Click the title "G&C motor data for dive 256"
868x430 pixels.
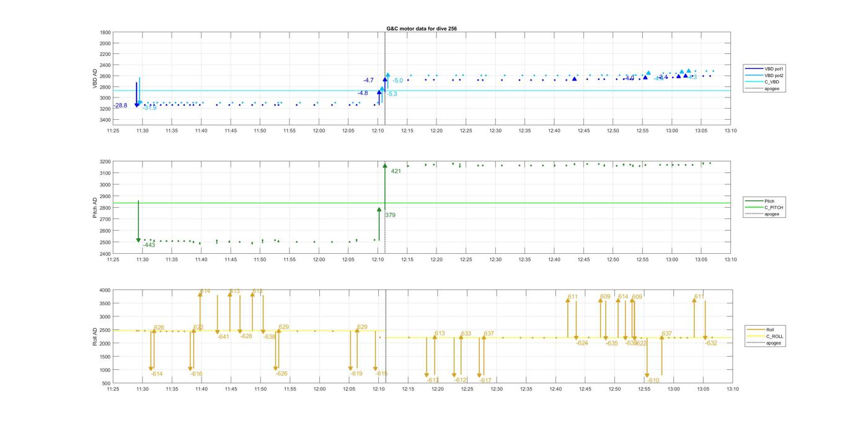click(x=422, y=29)
